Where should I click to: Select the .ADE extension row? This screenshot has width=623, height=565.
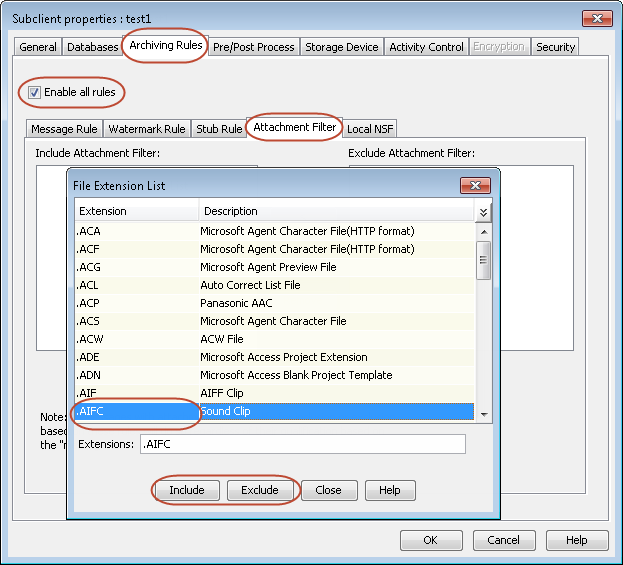[x=275, y=357]
